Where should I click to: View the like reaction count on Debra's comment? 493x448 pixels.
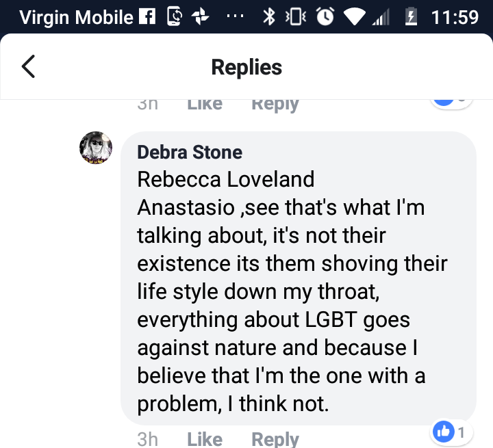[x=451, y=432]
